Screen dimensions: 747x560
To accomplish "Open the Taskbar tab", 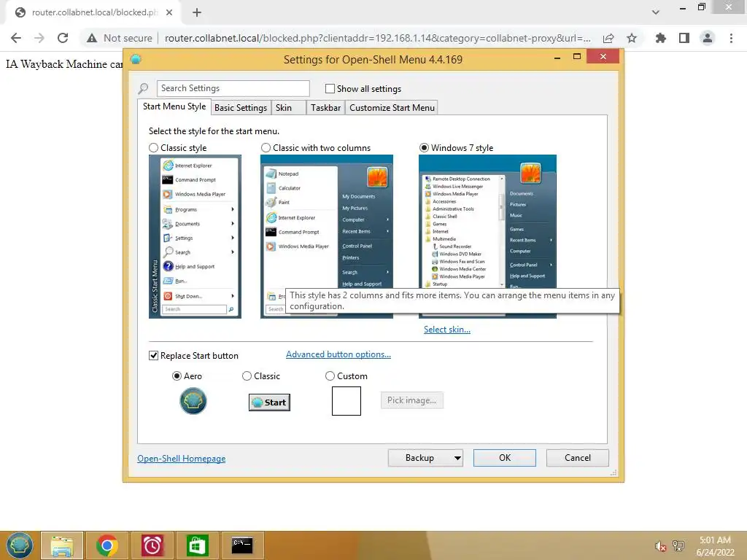I will (325, 108).
